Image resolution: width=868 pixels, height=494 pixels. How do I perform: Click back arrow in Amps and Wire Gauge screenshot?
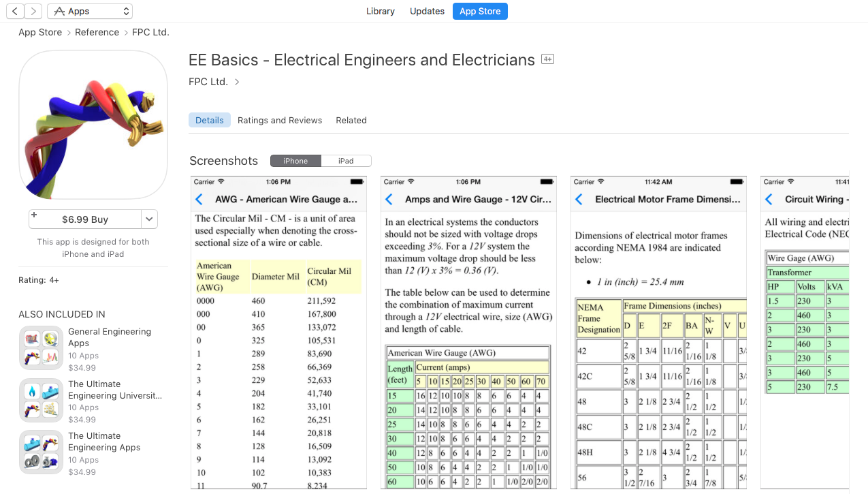[x=389, y=200]
